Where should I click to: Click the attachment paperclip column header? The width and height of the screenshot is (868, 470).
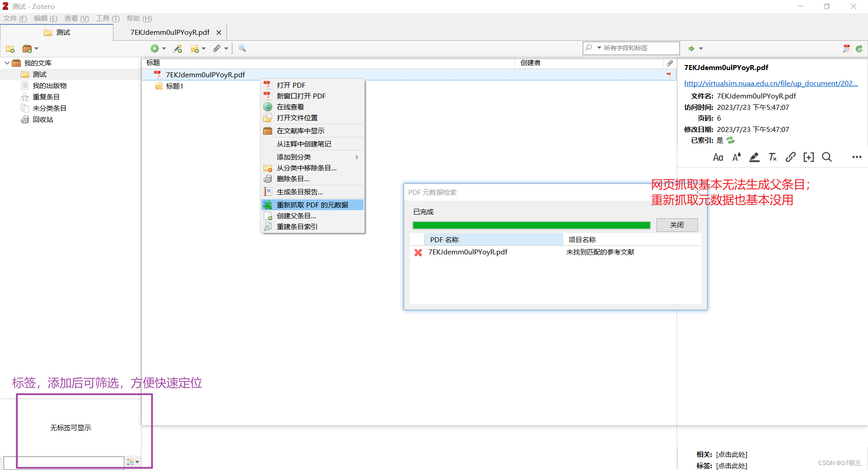coord(670,63)
